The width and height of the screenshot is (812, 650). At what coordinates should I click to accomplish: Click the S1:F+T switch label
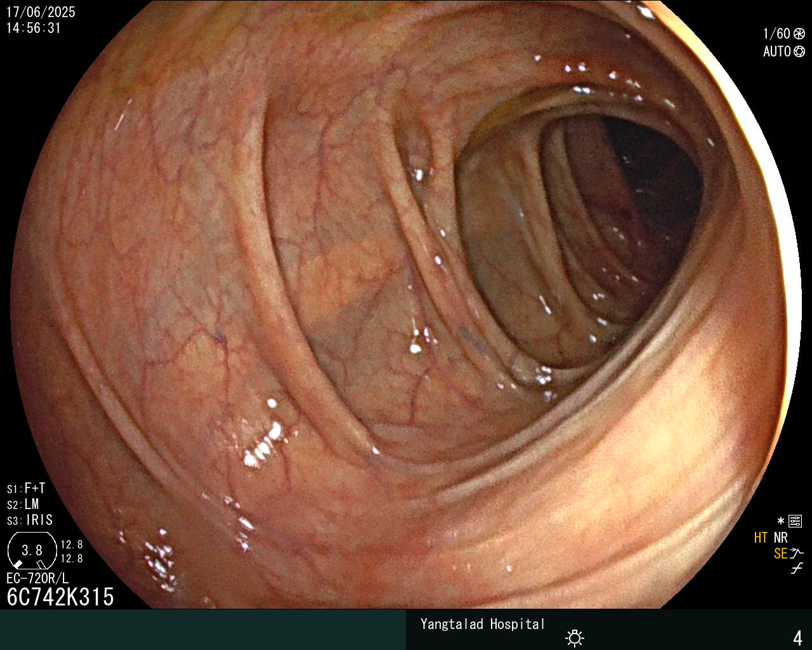coord(26,489)
